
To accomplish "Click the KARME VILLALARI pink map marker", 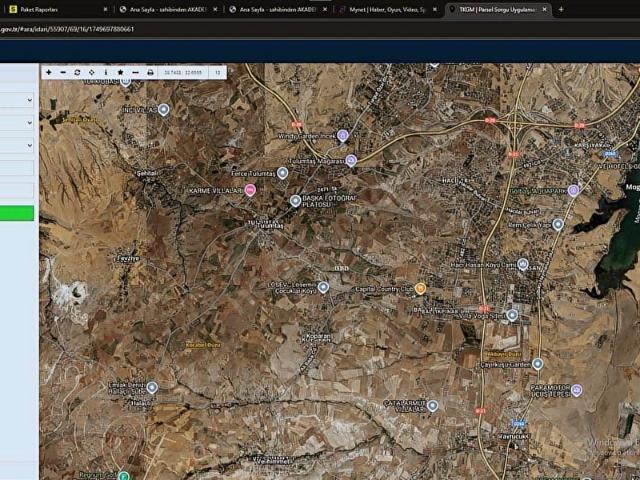I will (250, 189).
